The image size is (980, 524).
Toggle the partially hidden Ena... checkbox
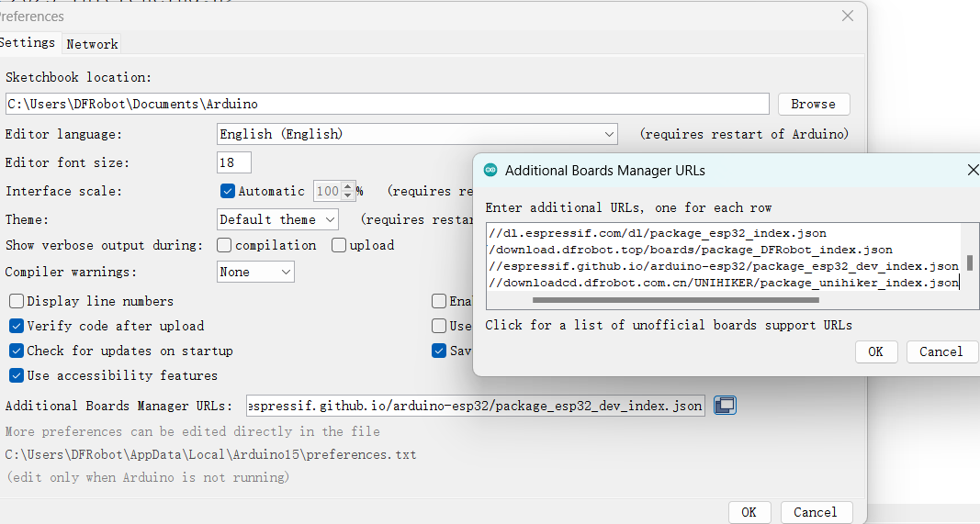[439, 301]
